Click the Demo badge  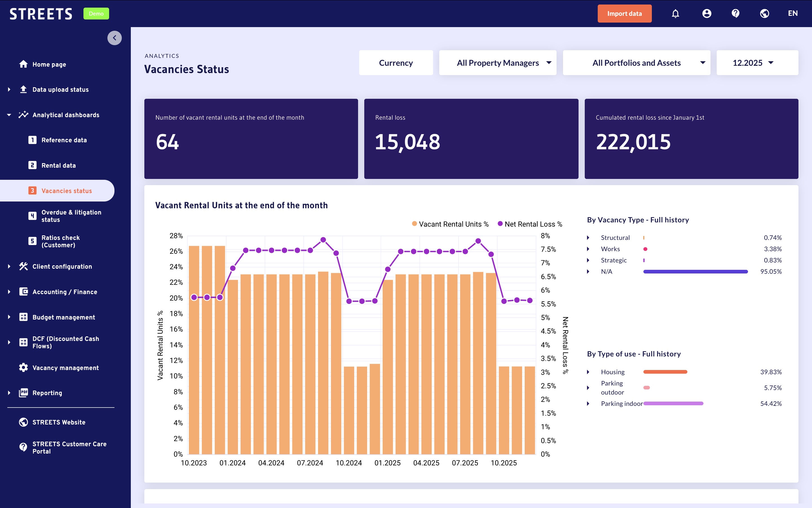pos(96,14)
